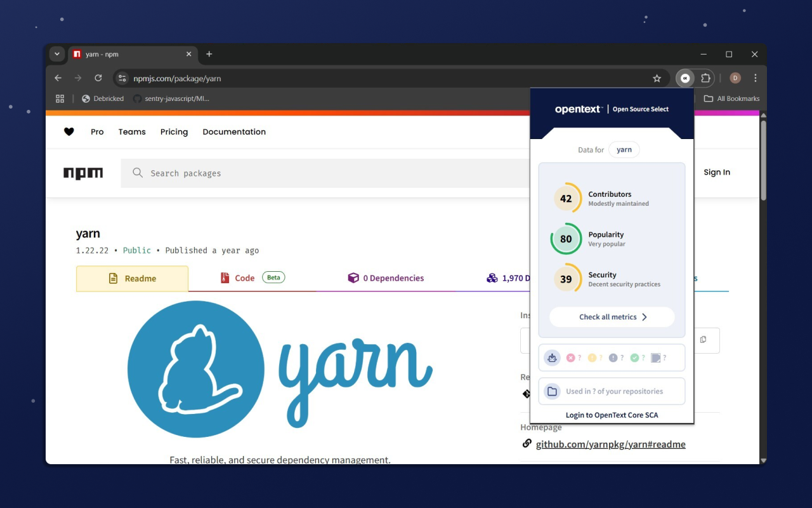This screenshot has height=508, width=812.
Task: Open the Chrome extensions puzzle icon
Action: tap(705, 78)
